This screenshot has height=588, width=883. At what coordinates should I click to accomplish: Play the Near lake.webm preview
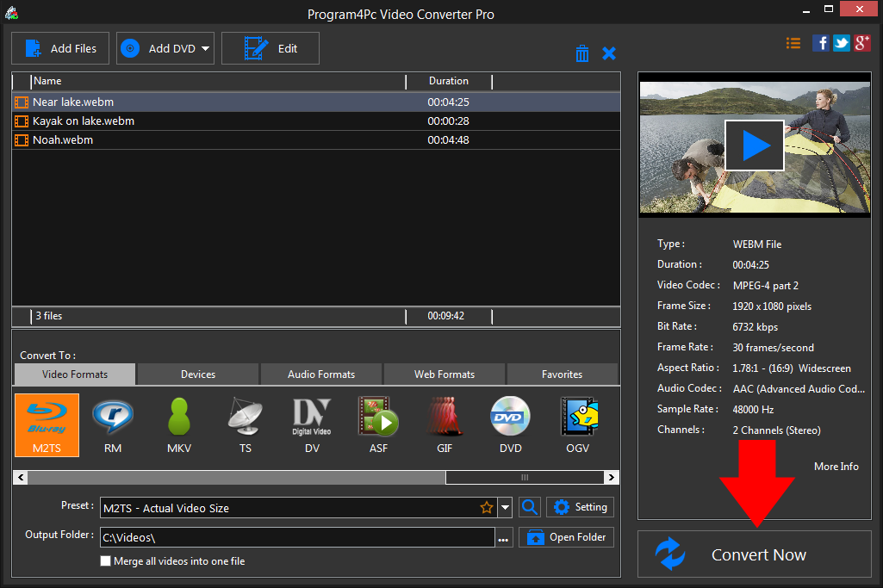pos(755,145)
